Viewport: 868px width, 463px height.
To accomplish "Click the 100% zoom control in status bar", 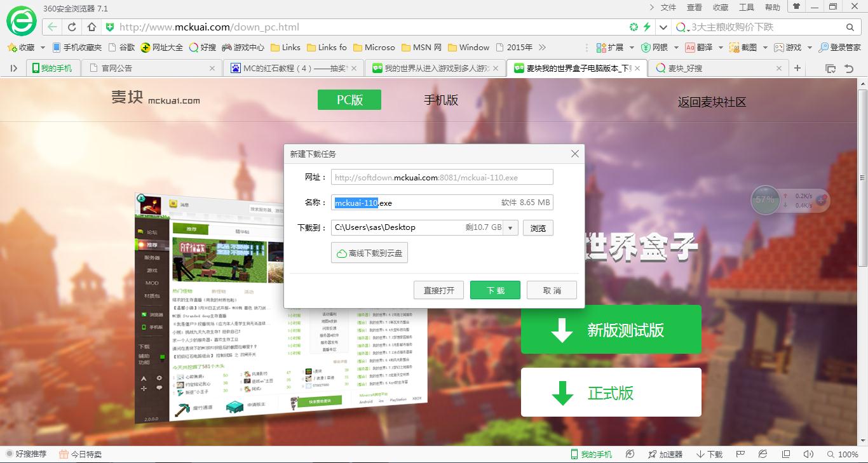I will (x=842, y=454).
